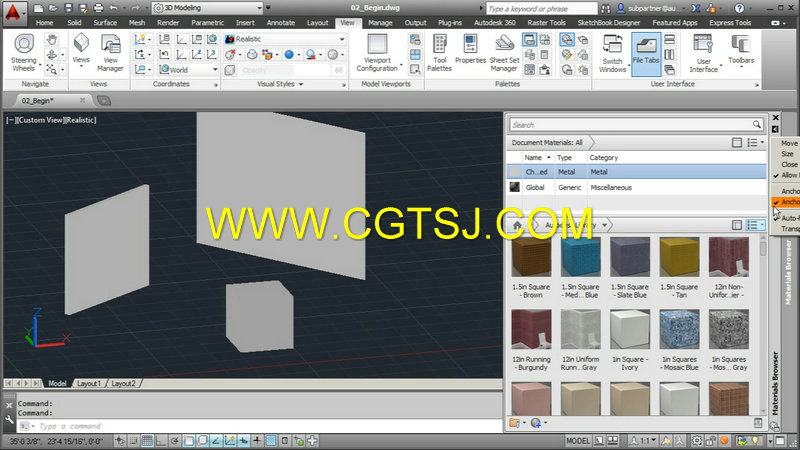Viewport: 800px width, 450px height.
Task: Click the Tile Vertically windows icon
Action: tap(669, 55)
